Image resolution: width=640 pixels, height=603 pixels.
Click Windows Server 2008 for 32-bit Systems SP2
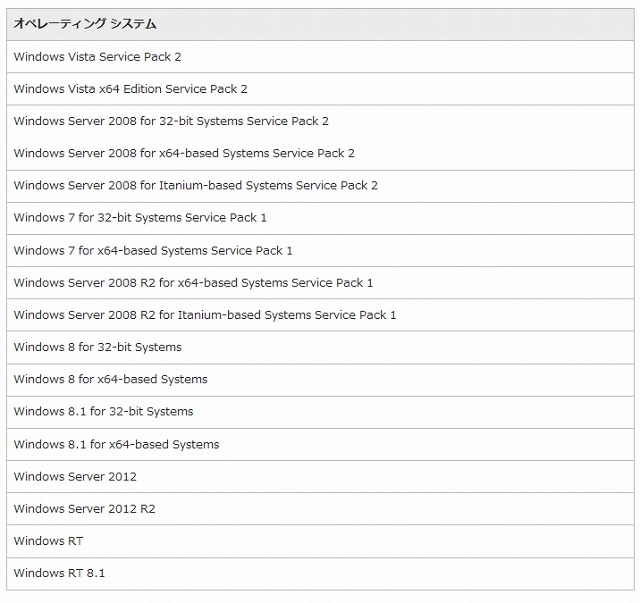coord(320,121)
